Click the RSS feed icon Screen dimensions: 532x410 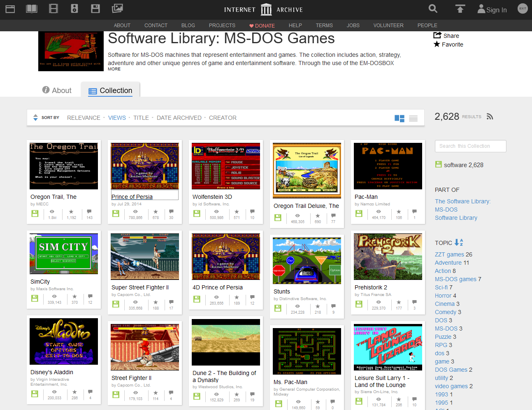tap(490, 116)
